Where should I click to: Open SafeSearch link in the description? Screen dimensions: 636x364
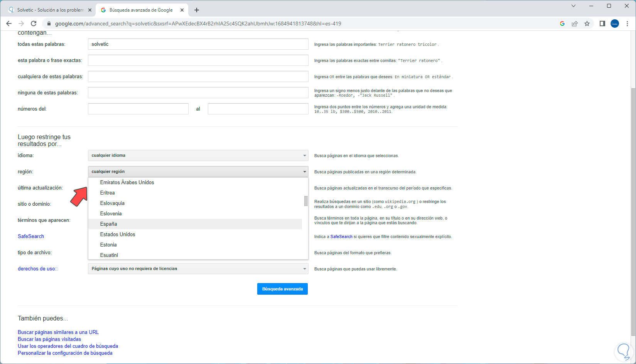pyautogui.click(x=341, y=237)
